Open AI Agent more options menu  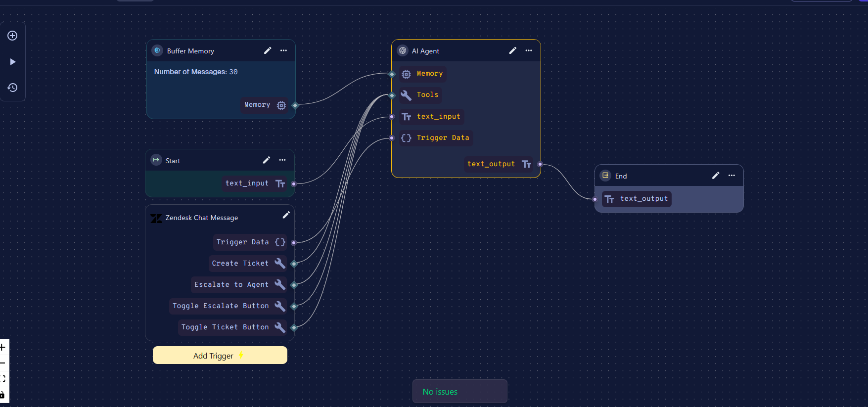(x=529, y=50)
